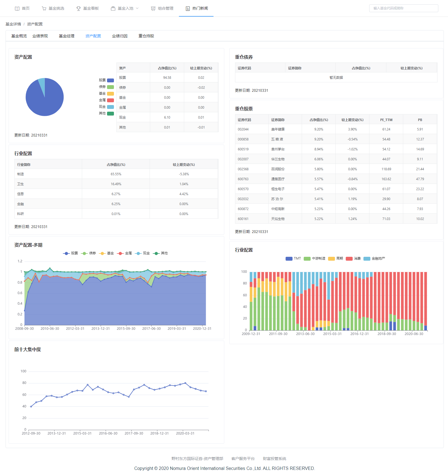Viewport: 448px width, 476px height.
Task: Open the 基金挑选 menu item
Action: click(53, 8)
